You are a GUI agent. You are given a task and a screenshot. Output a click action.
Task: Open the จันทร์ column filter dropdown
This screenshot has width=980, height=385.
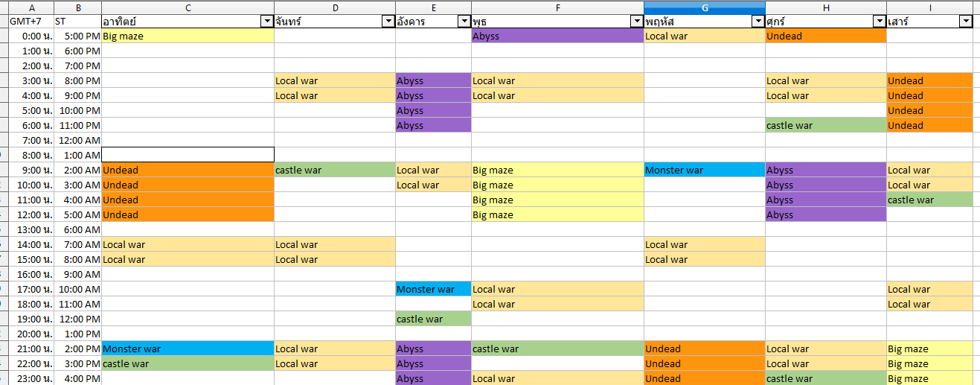click(388, 22)
